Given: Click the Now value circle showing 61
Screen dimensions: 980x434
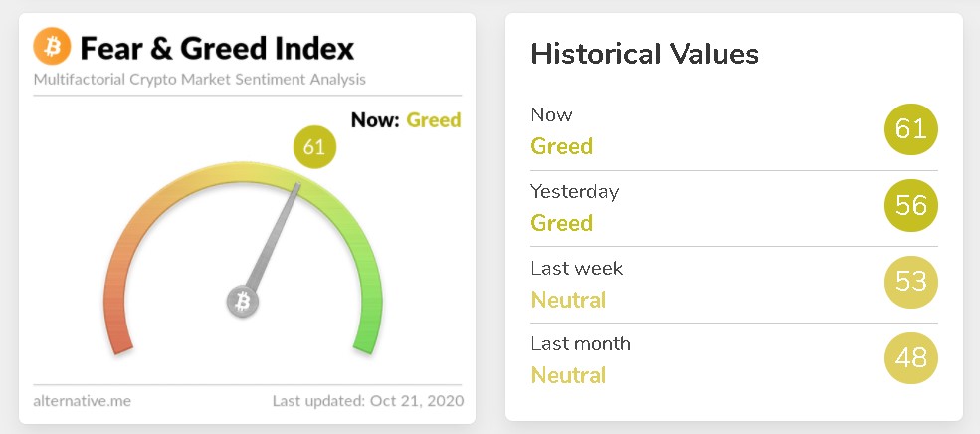Looking at the screenshot, I should point(910,129).
